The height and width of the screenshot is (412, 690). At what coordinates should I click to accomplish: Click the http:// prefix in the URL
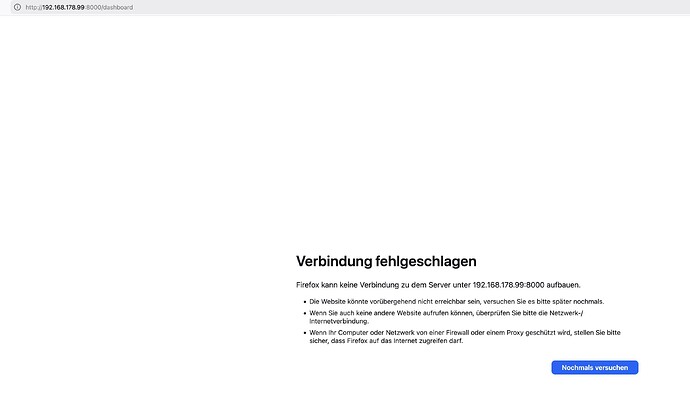coord(33,7)
